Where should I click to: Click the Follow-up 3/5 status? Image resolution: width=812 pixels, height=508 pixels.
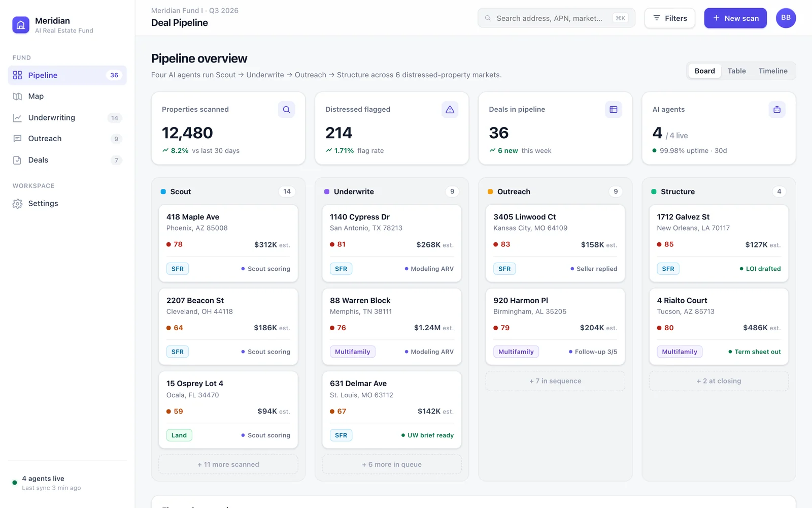pos(593,352)
